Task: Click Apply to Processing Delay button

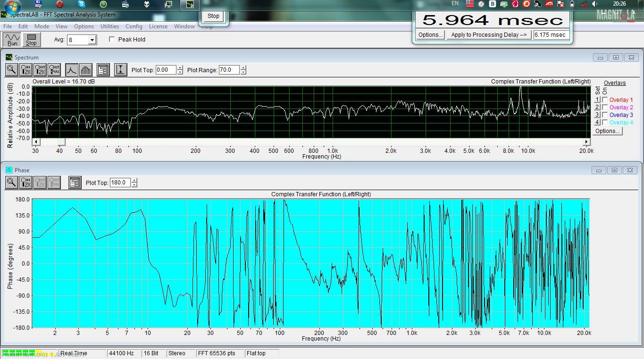Action: click(x=488, y=35)
